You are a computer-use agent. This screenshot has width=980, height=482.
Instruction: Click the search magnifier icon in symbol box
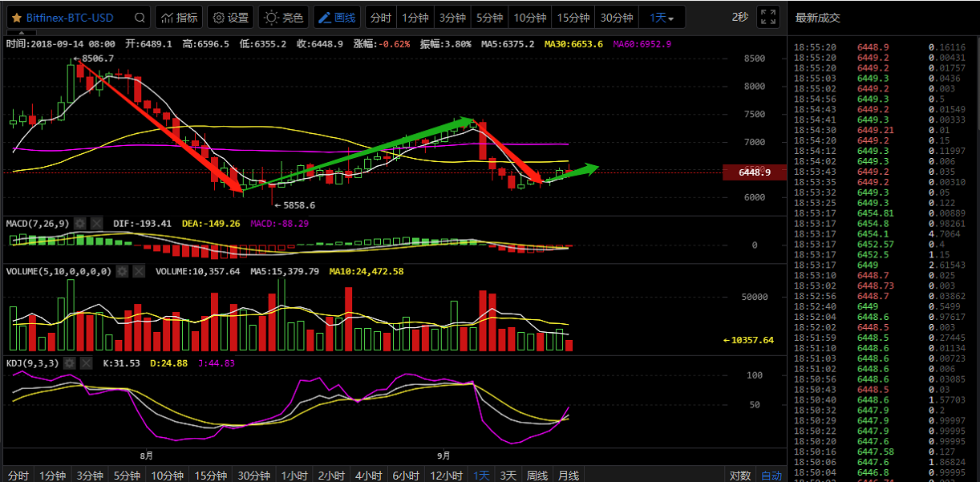click(x=140, y=18)
